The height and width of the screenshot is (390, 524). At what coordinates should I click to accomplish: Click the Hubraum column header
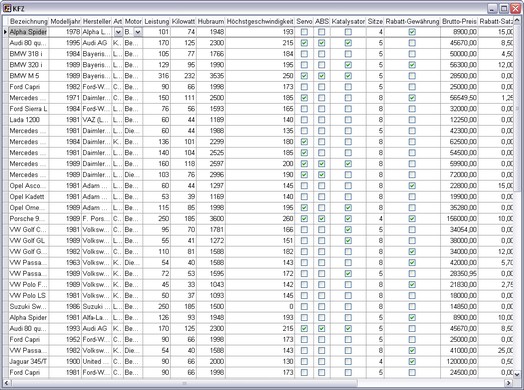point(211,21)
